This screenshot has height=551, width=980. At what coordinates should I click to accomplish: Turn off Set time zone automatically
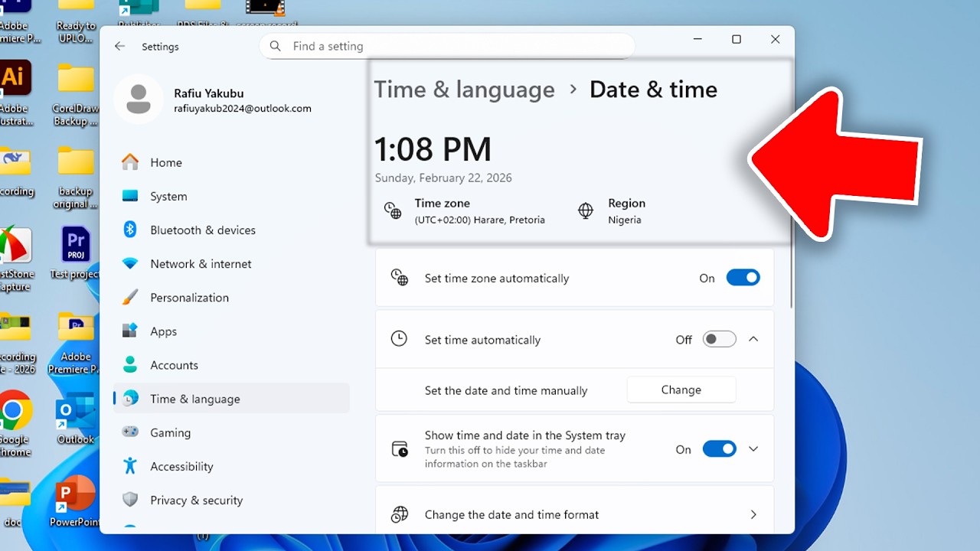click(x=743, y=278)
